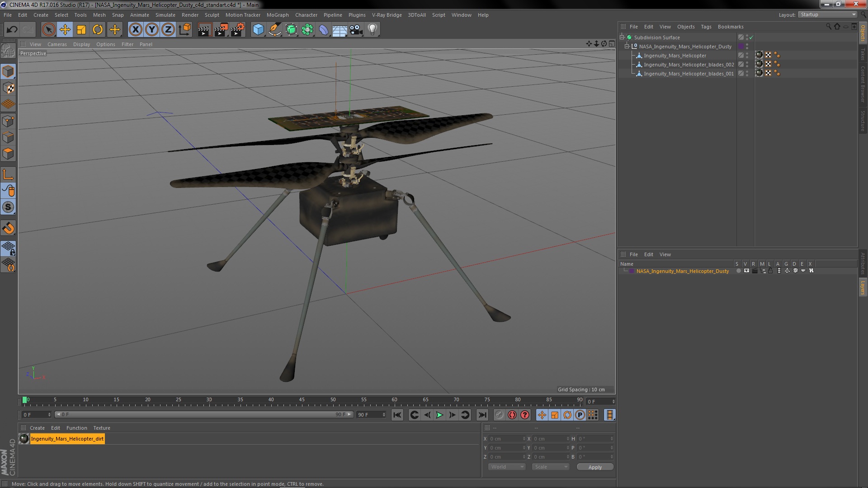
Task: Toggle X-axis lock
Action: (x=135, y=30)
